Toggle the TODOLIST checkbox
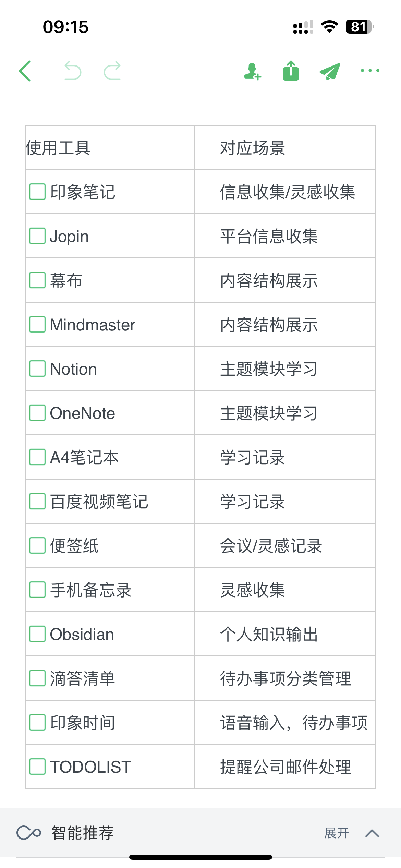The image size is (401, 868). (x=37, y=767)
